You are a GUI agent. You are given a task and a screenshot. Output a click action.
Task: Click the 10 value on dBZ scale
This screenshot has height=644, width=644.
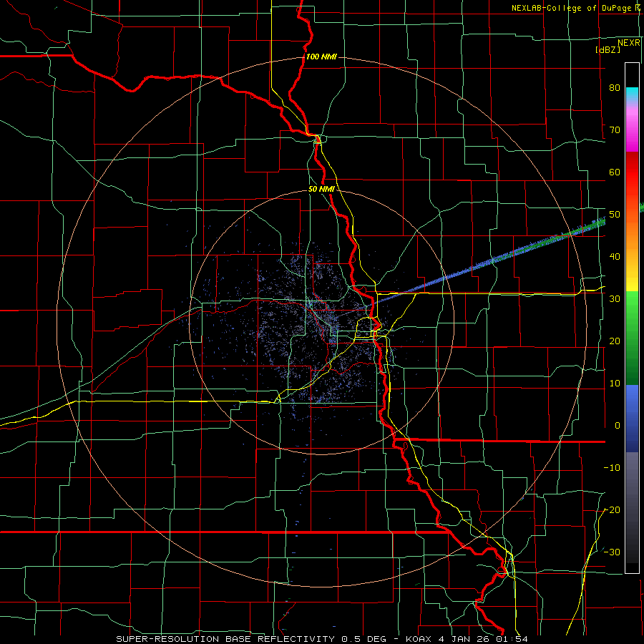point(615,384)
